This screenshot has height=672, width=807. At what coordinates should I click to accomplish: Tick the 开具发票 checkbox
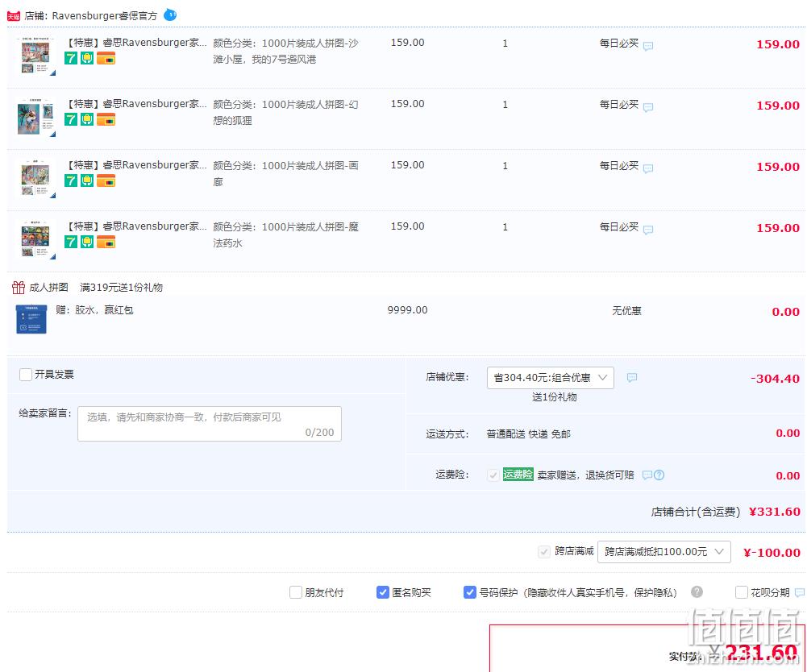(x=26, y=375)
